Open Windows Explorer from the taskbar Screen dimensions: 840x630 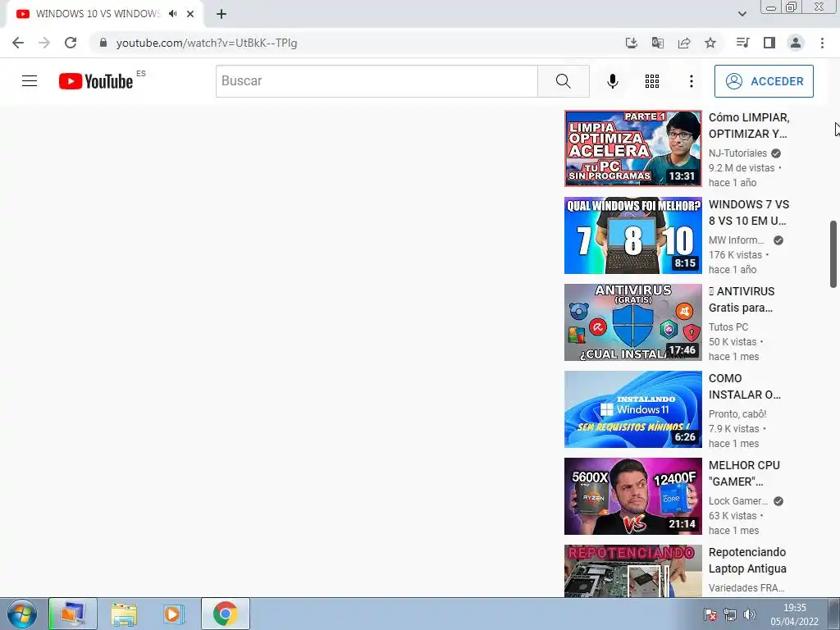[x=124, y=614]
